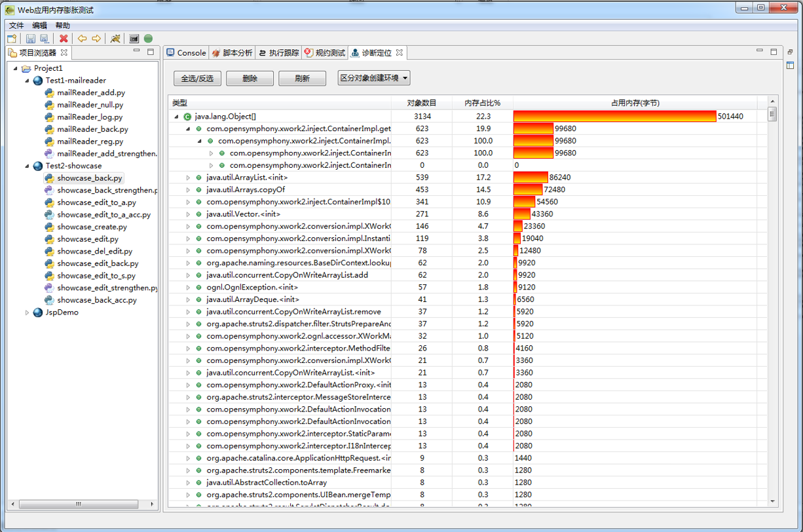Viewport: 803px width, 532px height.
Task: Click the 刷新 button
Action: click(x=302, y=79)
